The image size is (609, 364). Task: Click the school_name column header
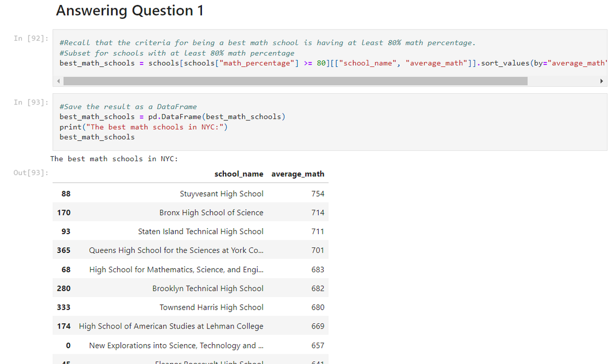coord(239,174)
